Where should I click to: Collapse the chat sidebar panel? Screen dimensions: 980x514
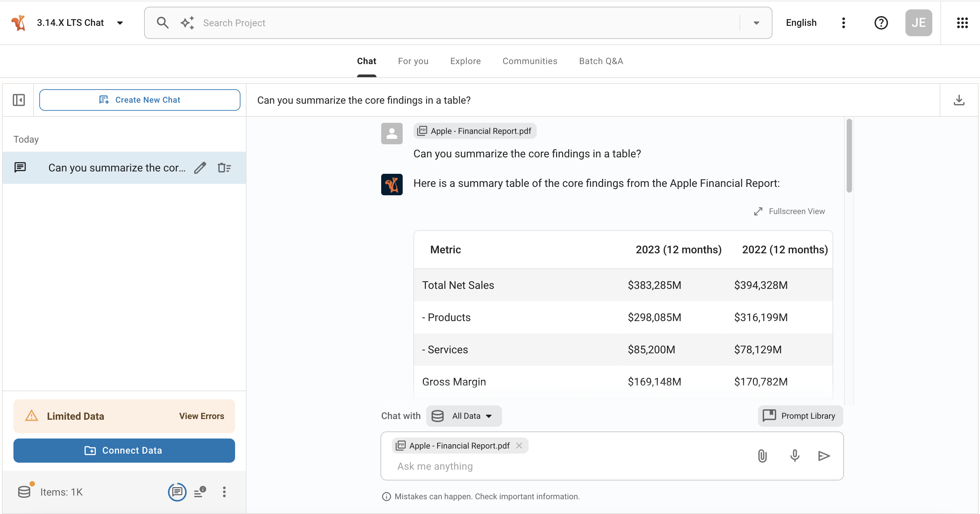coord(19,100)
